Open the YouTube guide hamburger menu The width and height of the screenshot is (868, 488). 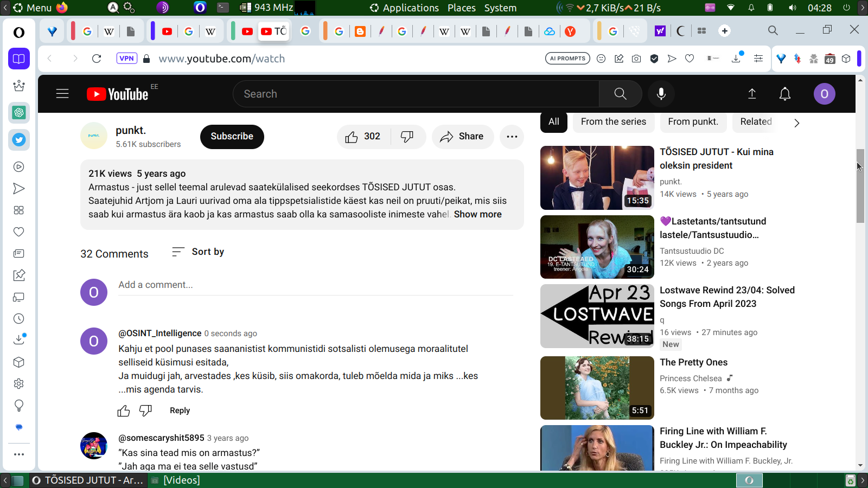(62, 94)
